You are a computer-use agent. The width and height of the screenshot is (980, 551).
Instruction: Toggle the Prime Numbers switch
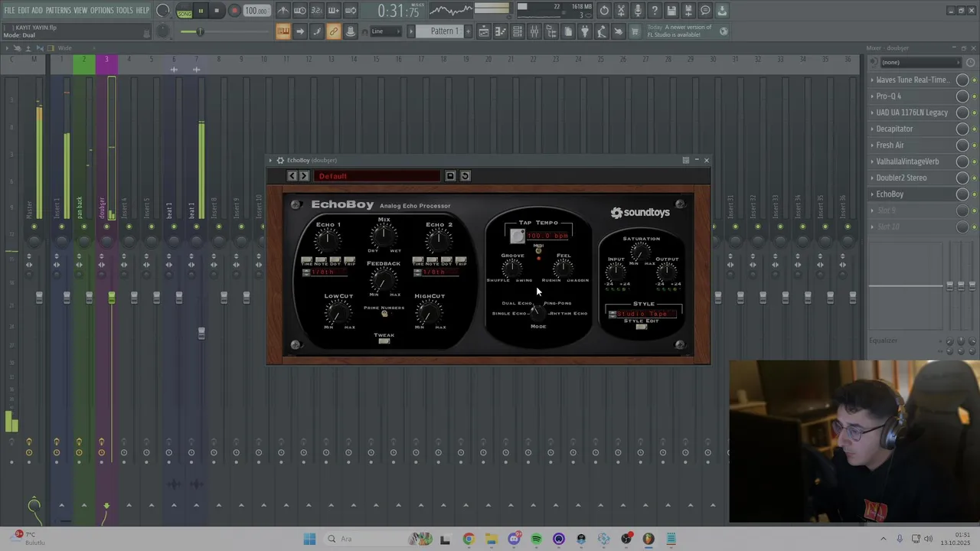384,314
